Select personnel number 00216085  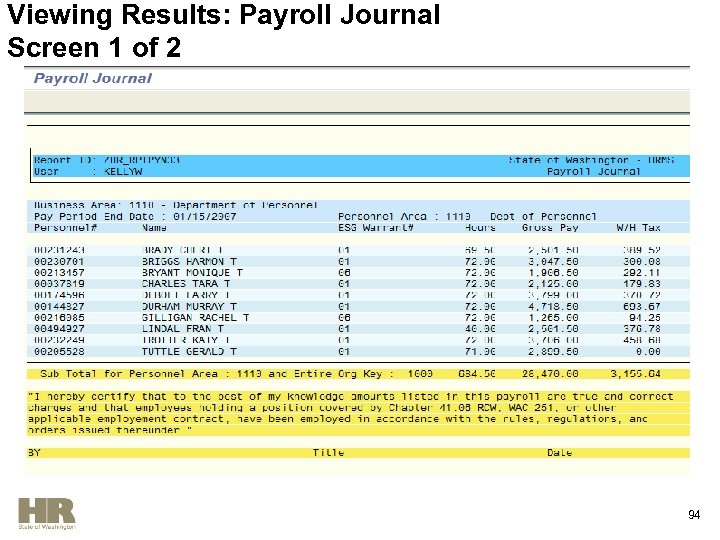[x=59, y=318]
